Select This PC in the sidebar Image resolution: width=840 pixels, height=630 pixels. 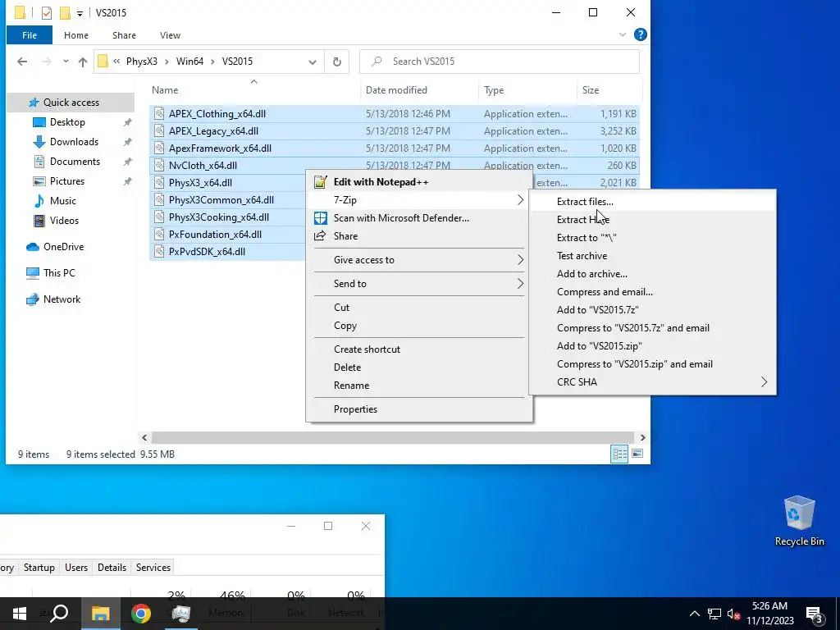click(x=59, y=273)
